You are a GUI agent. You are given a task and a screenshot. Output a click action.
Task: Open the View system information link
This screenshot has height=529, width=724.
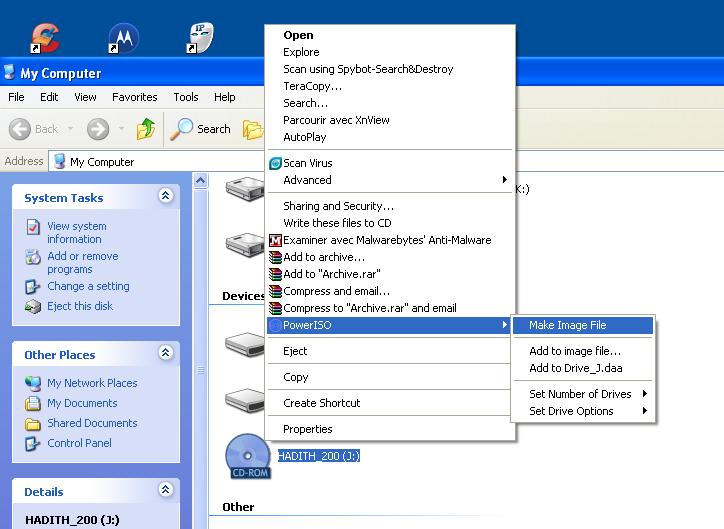coord(77,233)
